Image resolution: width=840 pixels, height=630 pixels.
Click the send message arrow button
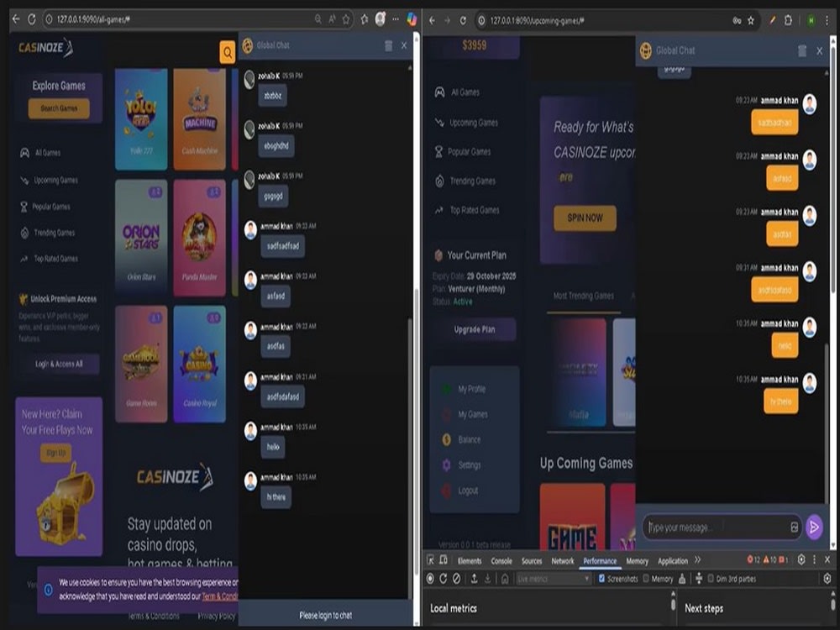pyautogui.click(x=814, y=528)
